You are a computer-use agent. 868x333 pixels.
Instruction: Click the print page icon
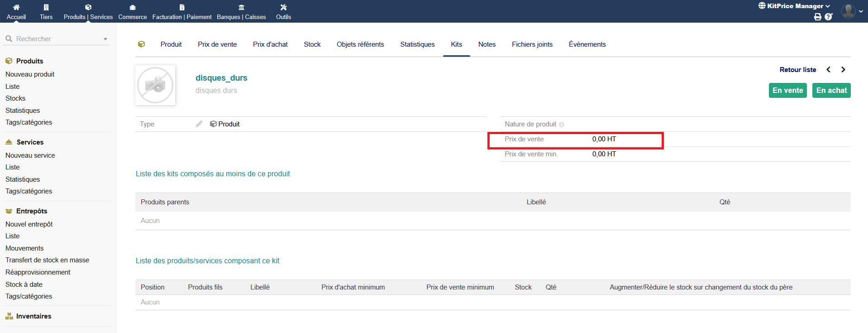point(817,17)
